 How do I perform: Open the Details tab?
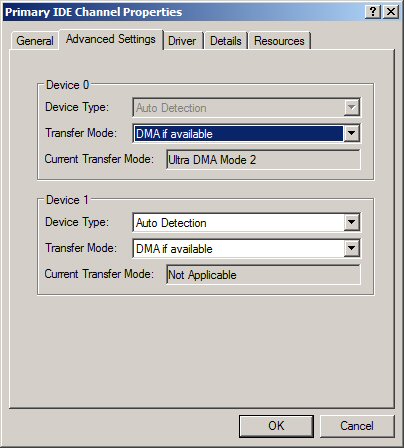click(x=226, y=41)
